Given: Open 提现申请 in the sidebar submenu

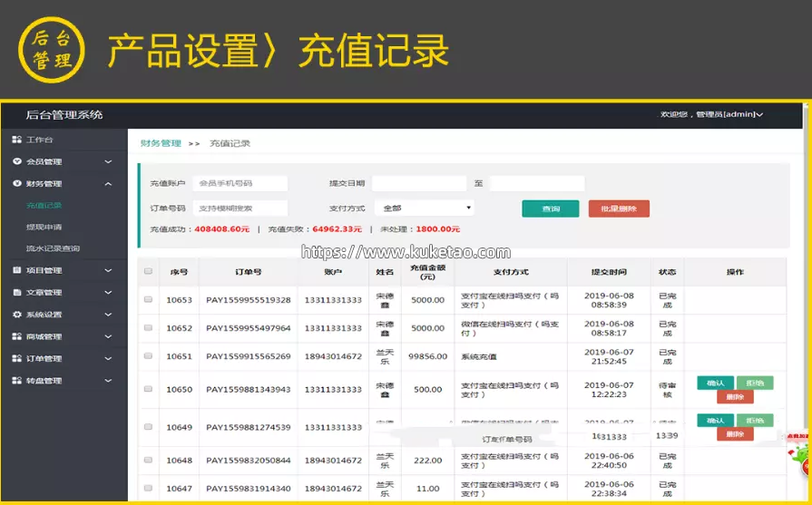Looking at the screenshot, I should [44, 227].
